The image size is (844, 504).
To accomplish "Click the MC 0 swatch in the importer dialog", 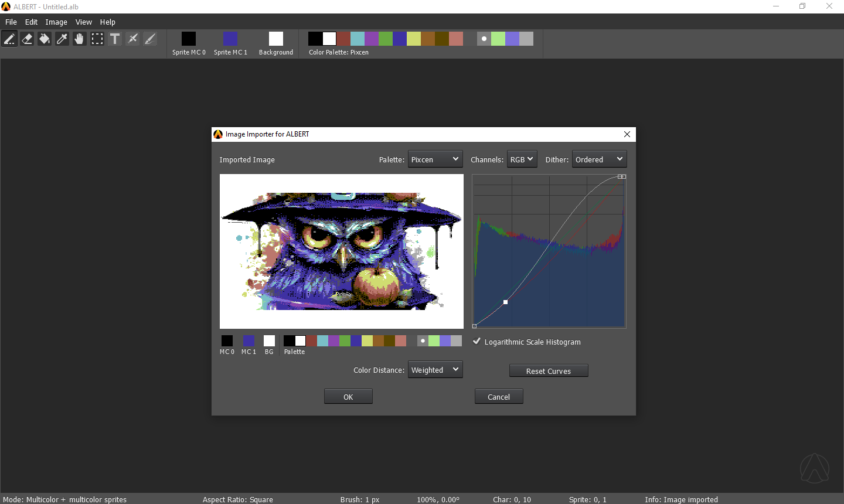I will [227, 340].
